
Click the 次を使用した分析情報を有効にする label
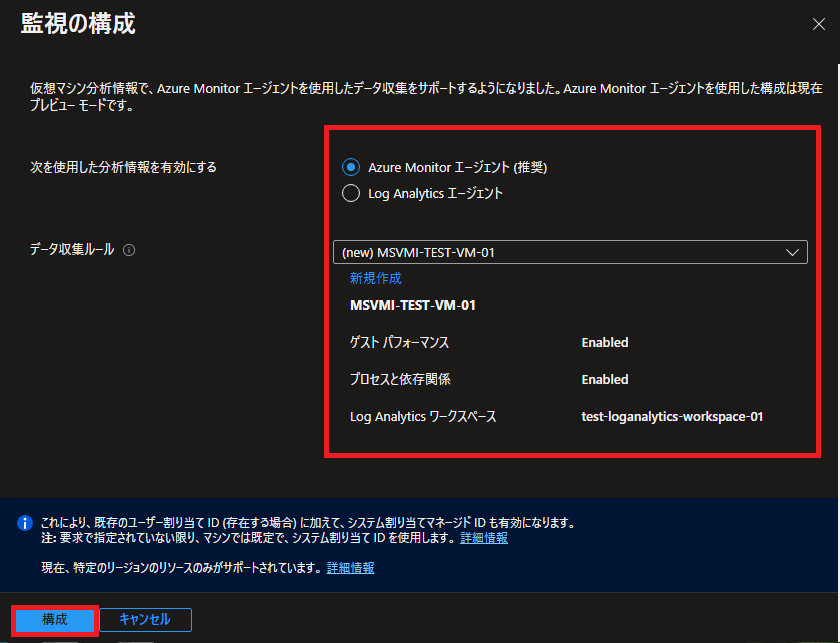click(x=123, y=167)
